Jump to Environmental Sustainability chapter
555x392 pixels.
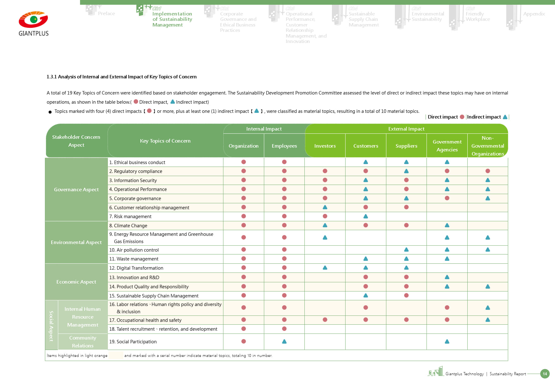[427, 16]
